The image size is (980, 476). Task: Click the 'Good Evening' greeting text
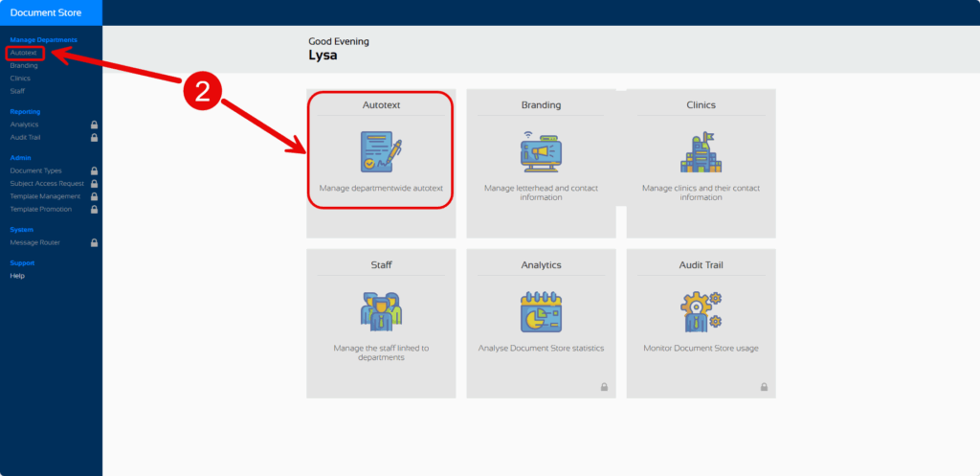click(339, 42)
